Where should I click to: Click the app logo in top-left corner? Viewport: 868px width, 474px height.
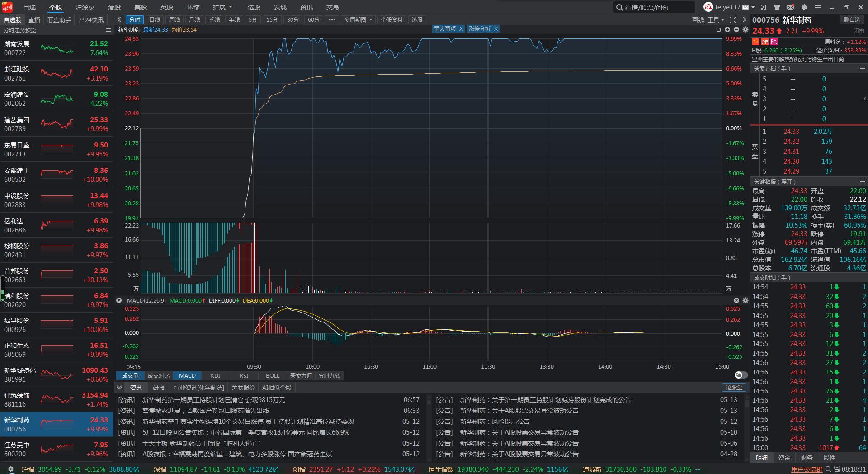(7, 7)
